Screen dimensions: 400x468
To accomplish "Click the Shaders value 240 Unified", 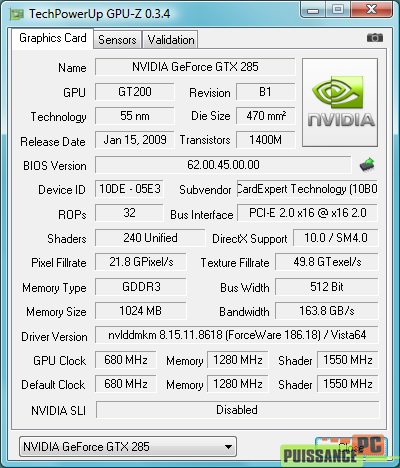I will pos(150,238).
